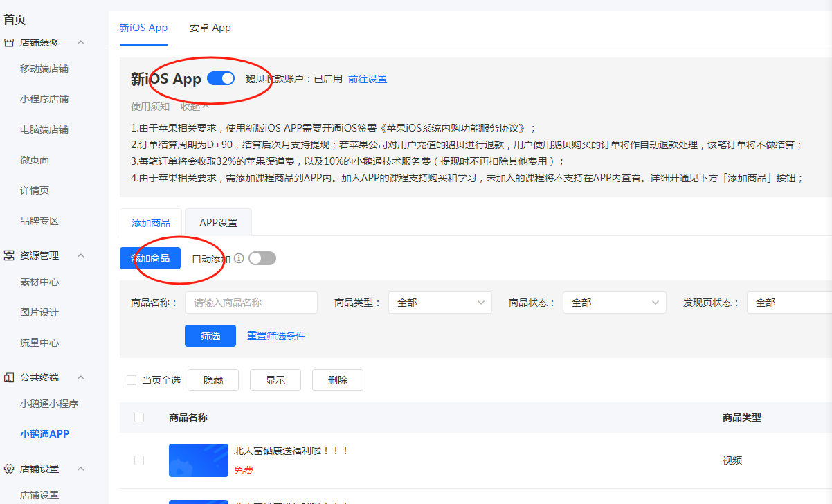Open the 店铺设置 sub-item in sidebar
Viewport: 832px width, 504px height.
coord(39,495)
